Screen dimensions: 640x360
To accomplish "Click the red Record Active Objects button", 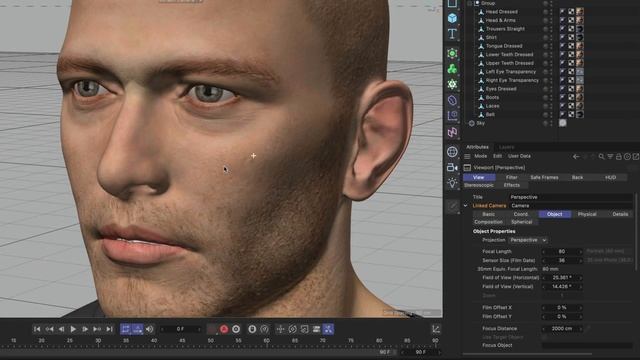I will (x=224, y=329).
